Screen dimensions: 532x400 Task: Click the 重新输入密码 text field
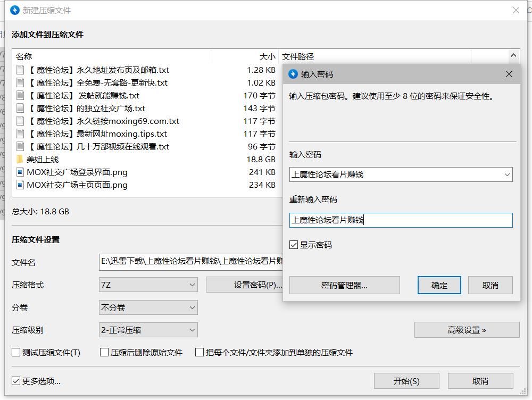pyautogui.click(x=401, y=220)
